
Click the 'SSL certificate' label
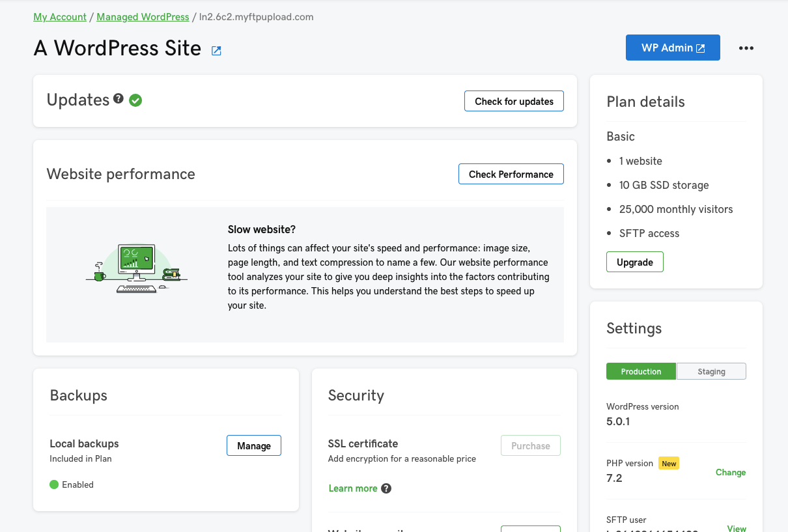tap(363, 443)
